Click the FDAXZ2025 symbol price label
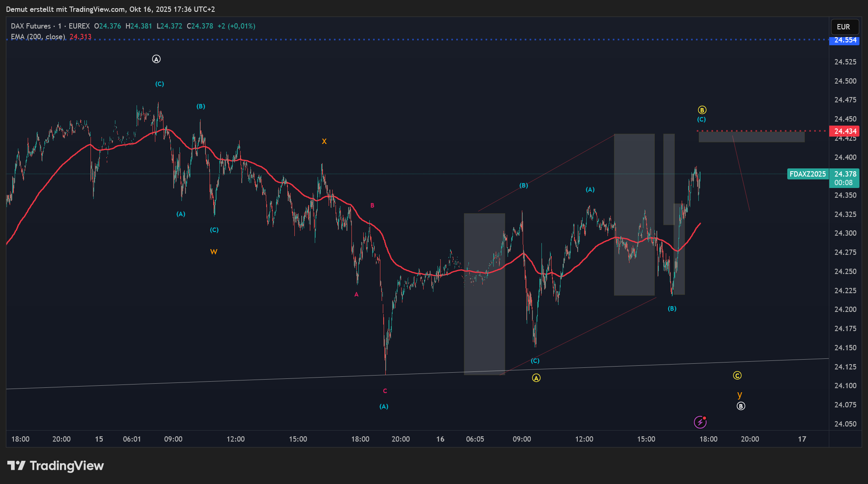868x484 pixels. point(807,174)
